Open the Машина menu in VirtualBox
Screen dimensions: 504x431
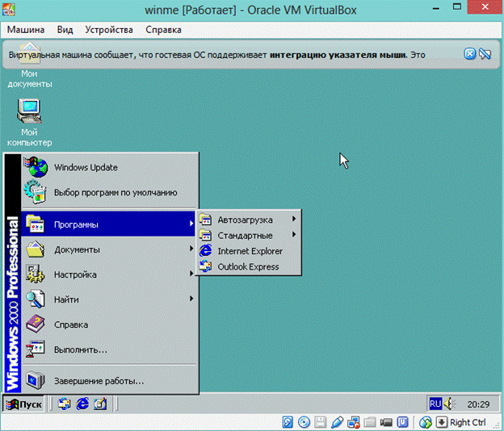click(x=26, y=30)
